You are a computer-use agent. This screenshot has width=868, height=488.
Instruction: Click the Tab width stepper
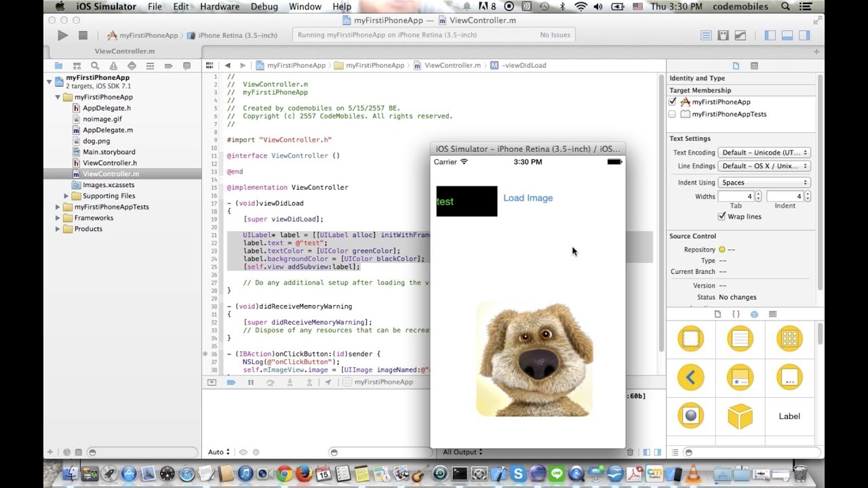(x=758, y=197)
